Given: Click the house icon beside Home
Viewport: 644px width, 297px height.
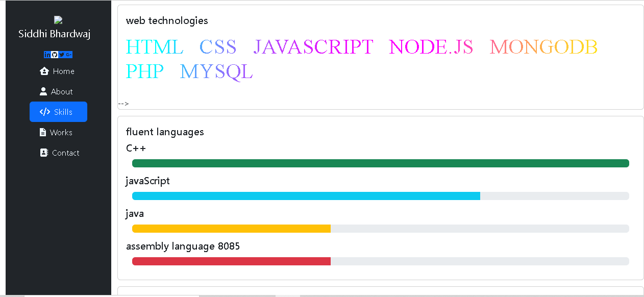Looking at the screenshot, I should tap(44, 71).
